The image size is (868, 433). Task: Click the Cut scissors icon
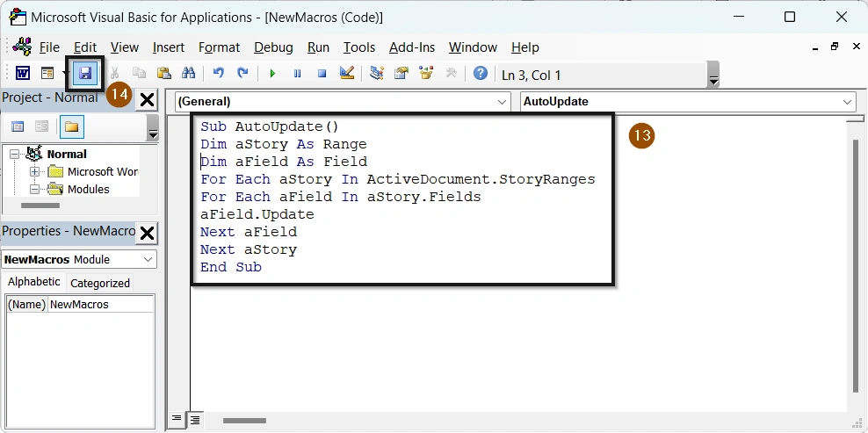point(115,73)
